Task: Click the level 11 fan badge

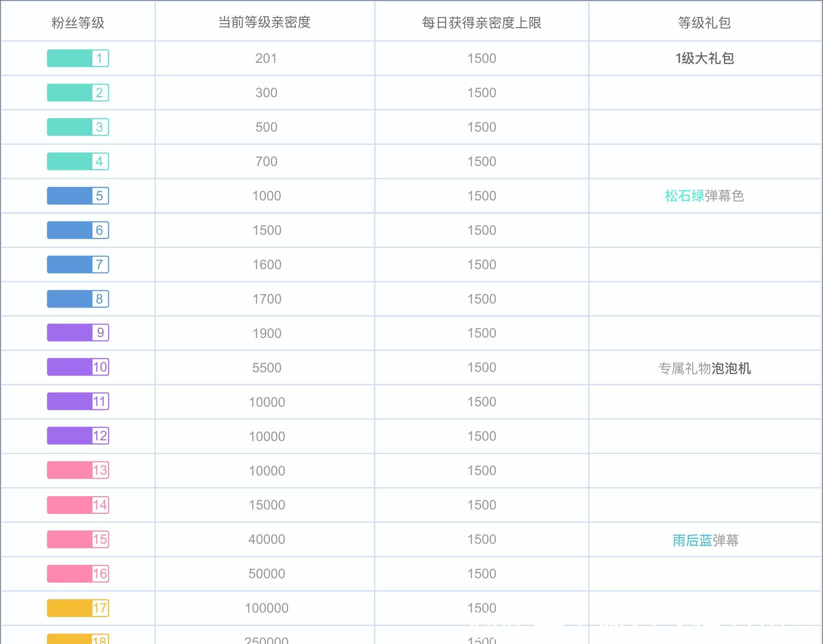Action: [78, 401]
